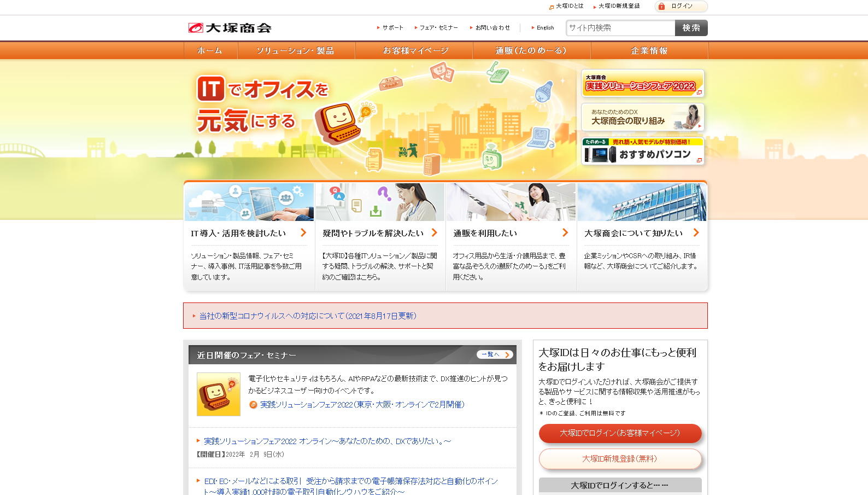The image size is (868, 495).
Task: Open the ソリューション・製品 navigation tab
Action: 296,50
